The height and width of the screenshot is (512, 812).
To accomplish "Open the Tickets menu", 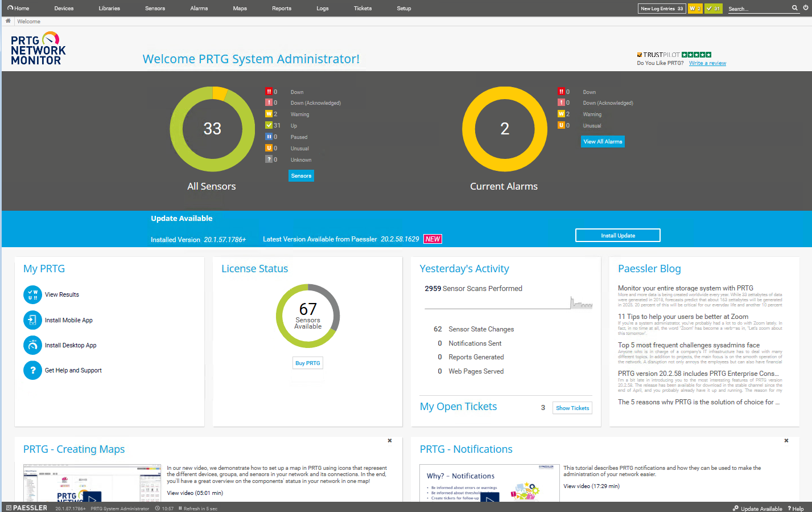I will (x=362, y=9).
